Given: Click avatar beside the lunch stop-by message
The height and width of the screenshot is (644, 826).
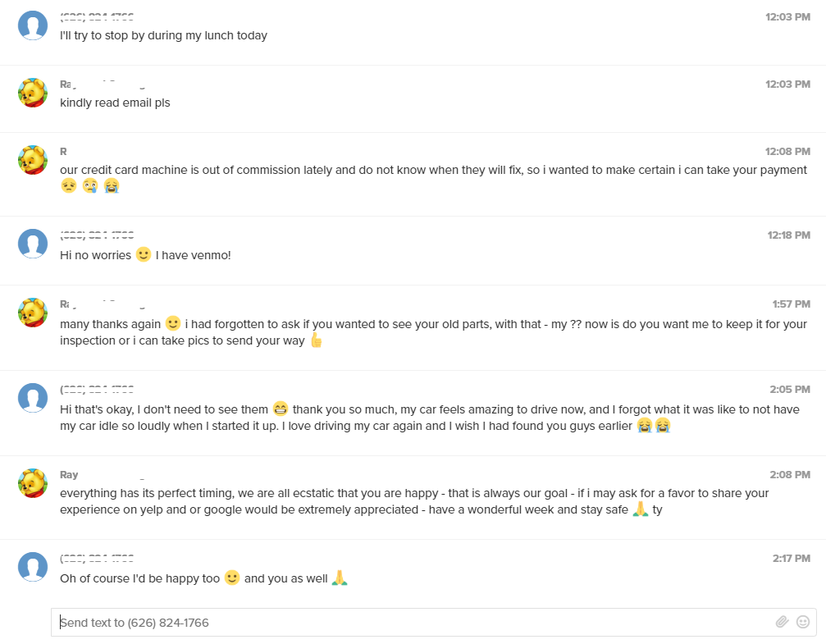Looking at the screenshot, I should pyautogui.click(x=33, y=25).
